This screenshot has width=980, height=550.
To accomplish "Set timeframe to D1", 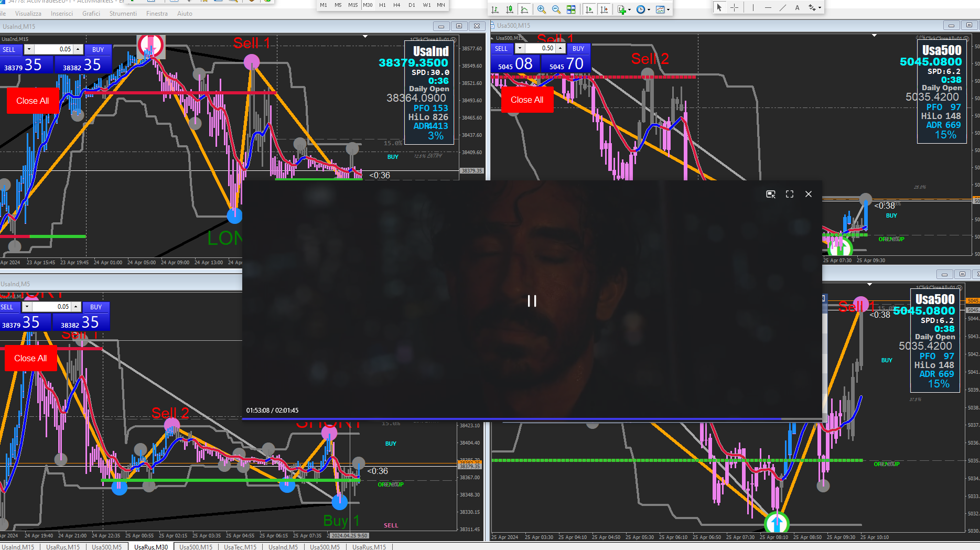I will [x=412, y=5].
